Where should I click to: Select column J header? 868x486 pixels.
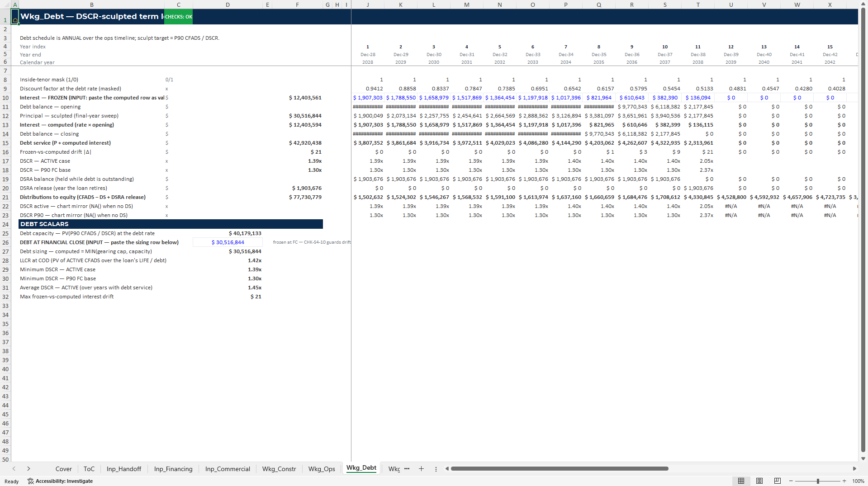[x=368, y=5]
